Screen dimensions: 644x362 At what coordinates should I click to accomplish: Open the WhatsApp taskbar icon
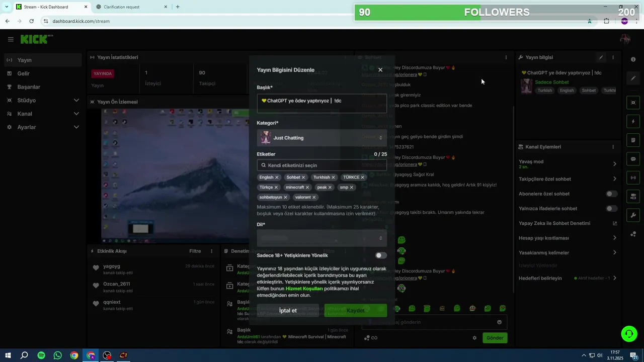(x=58, y=355)
